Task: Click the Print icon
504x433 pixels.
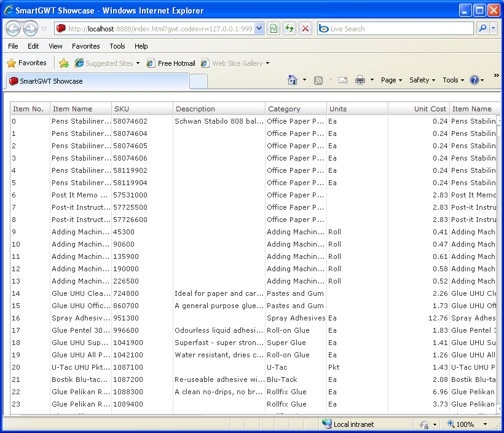Action: point(360,80)
